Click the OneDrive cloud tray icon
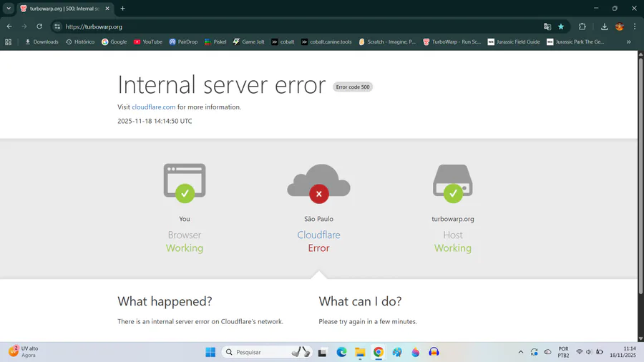This screenshot has height=362, width=644. (x=548, y=352)
